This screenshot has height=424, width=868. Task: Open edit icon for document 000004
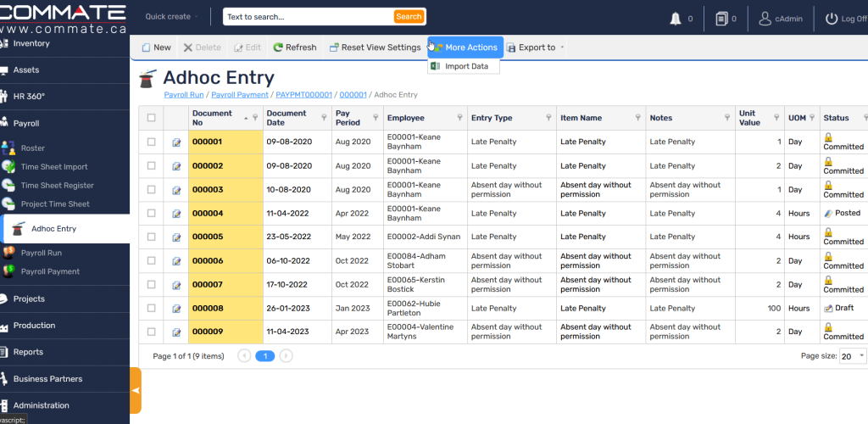176,214
